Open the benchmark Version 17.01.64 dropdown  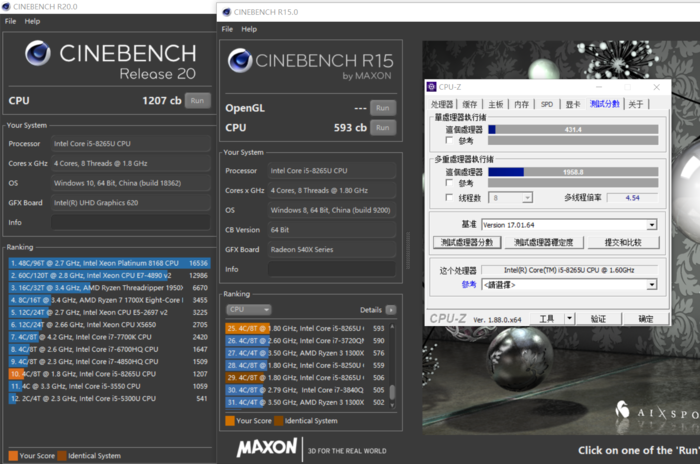click(652, 225)
